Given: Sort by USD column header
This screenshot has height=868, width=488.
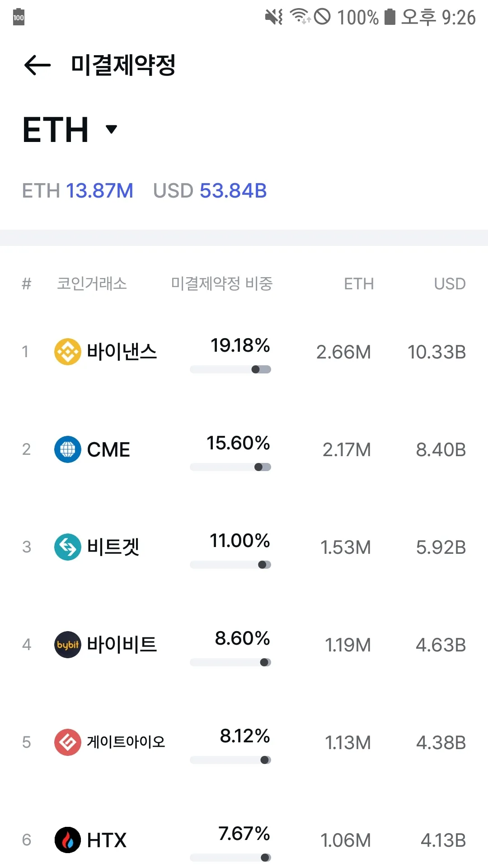Looking at the screenshot, I should pyautogui.click(x=450, y=284).
